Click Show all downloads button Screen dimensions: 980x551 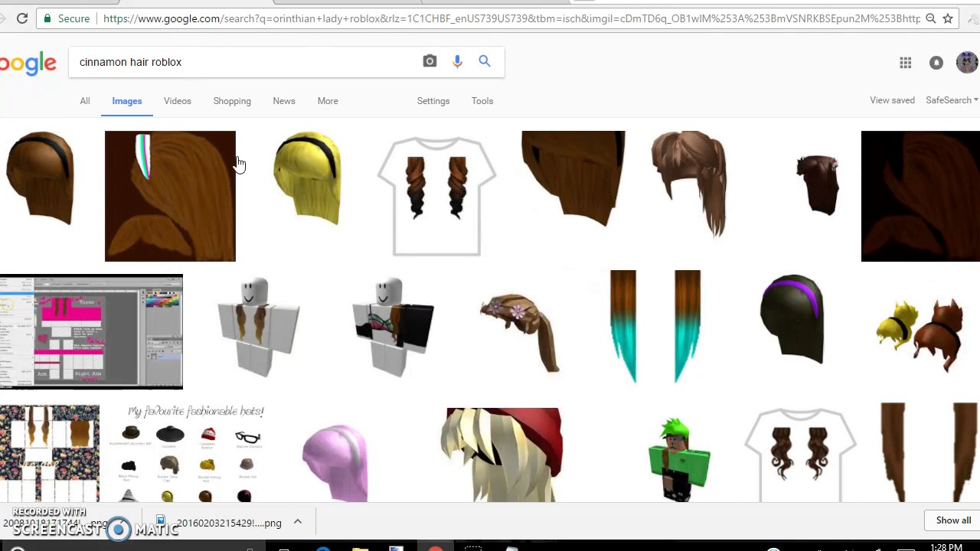[953, 520]
